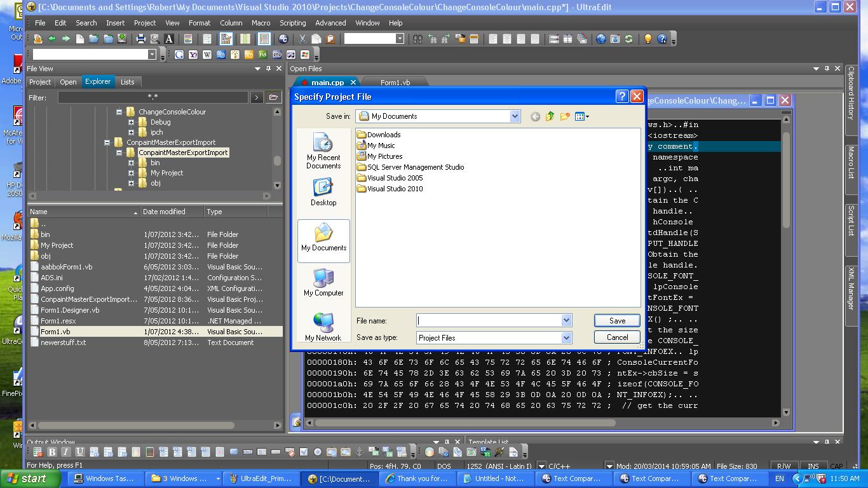
Task: Expand the Debug folder tree node
Action: click(x=131, y=122)
